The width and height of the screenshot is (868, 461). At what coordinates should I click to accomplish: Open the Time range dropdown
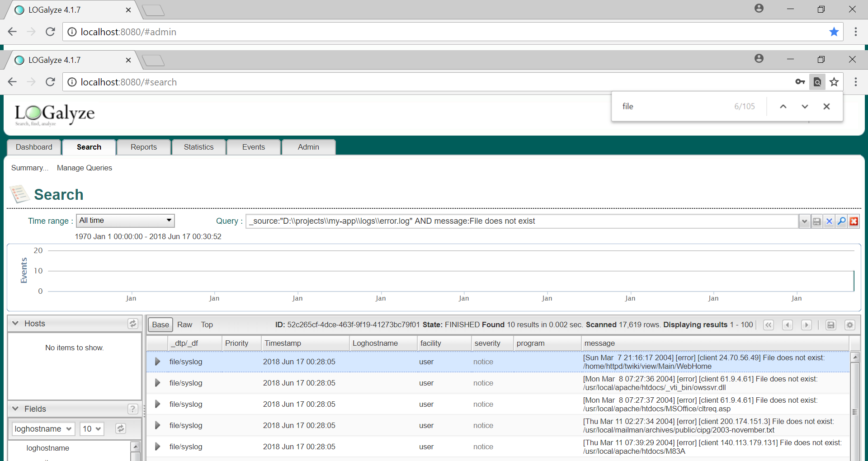click(125, 221)
